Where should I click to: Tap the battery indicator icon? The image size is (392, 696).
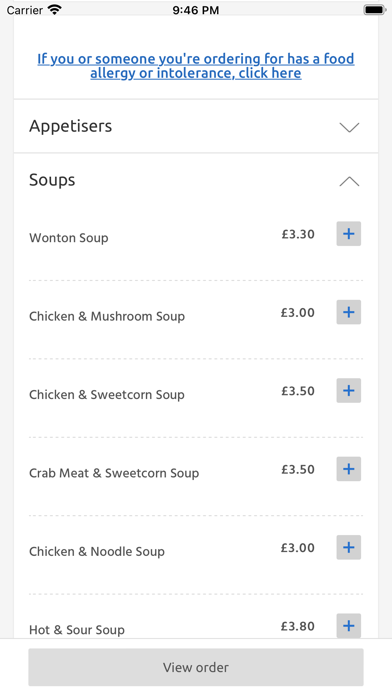click(374, 9)
